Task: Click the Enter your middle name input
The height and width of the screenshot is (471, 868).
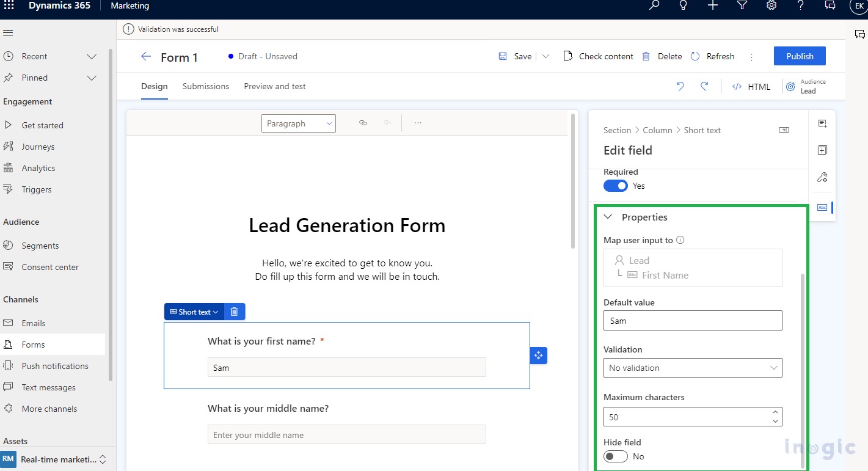Action: [346, 435]
